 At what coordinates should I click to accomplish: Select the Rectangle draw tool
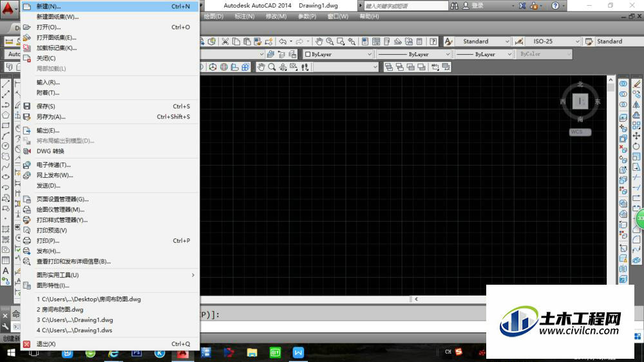tap(6, 126)
